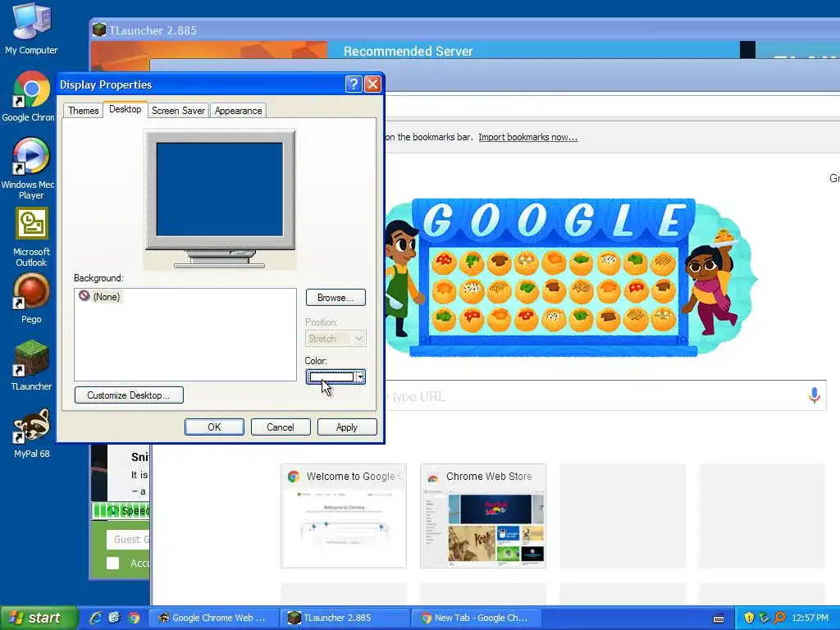The image size is (840, 630).
Task: Launch MyPal 68 raccoon shortcut
Action: tap(31, 433)
